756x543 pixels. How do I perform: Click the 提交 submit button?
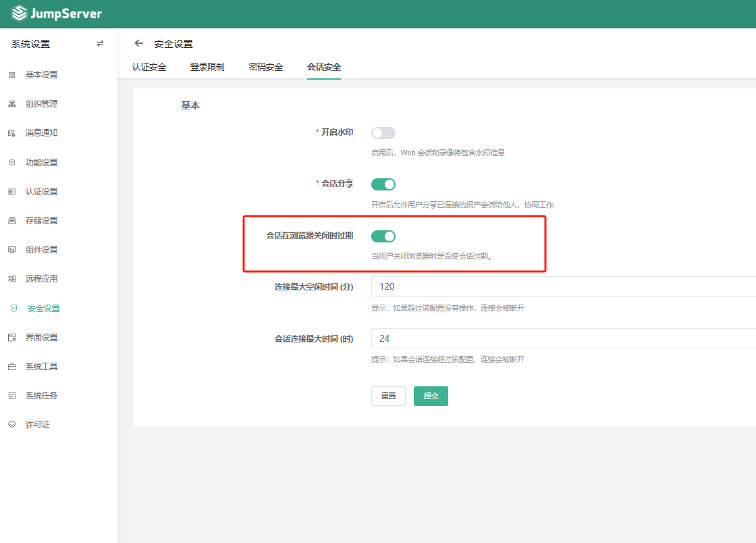click(x=431, y=396)
